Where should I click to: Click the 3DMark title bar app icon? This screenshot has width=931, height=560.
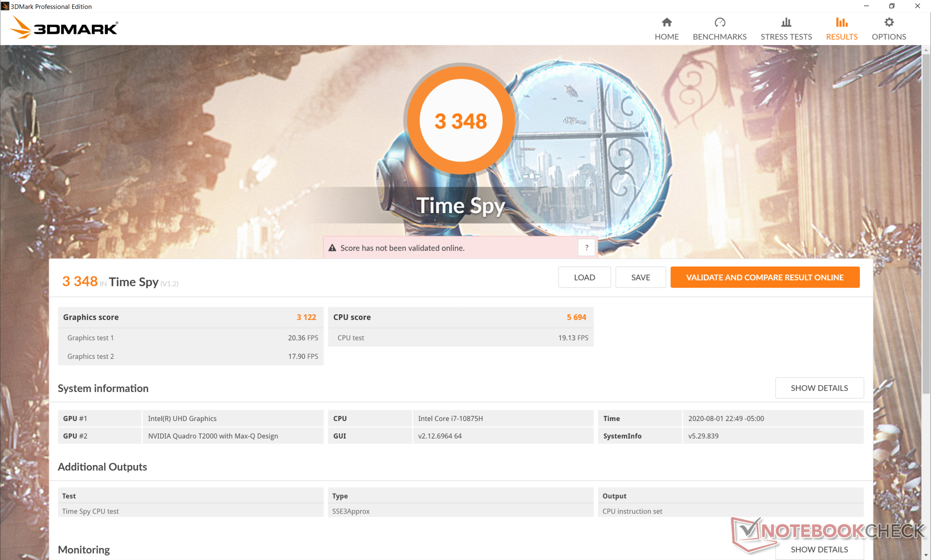[x=5, y=6]
